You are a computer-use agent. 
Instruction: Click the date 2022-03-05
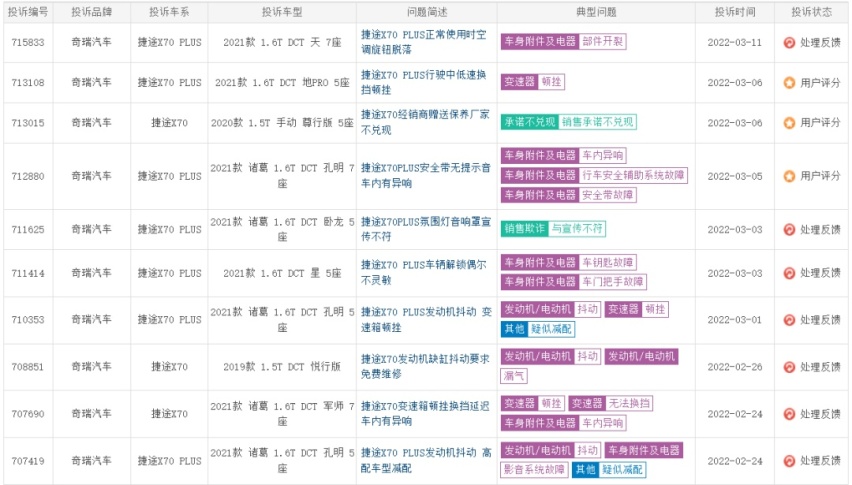(x=735, y=176)
